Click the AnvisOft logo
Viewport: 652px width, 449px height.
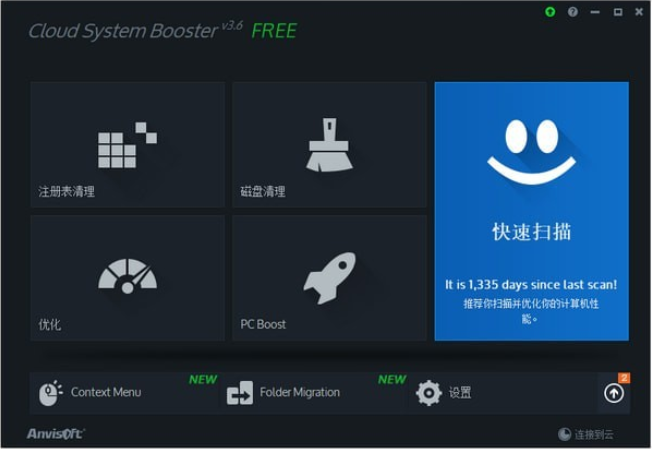coord(56,434)
